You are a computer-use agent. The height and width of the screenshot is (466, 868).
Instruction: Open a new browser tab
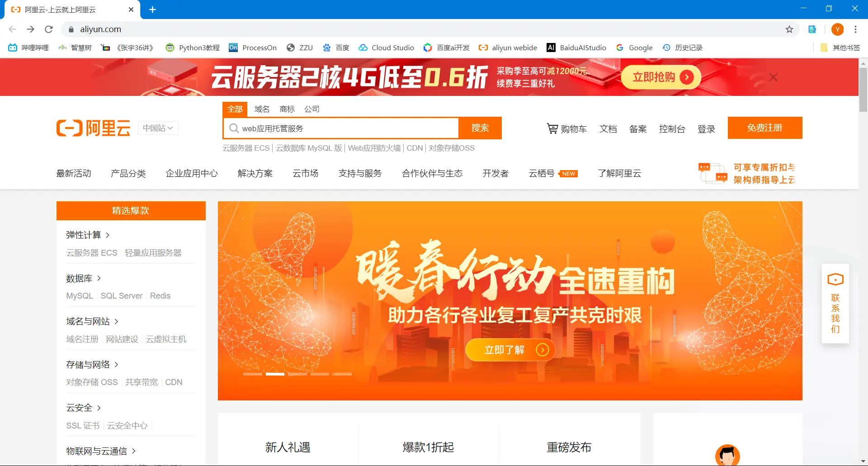153,10
